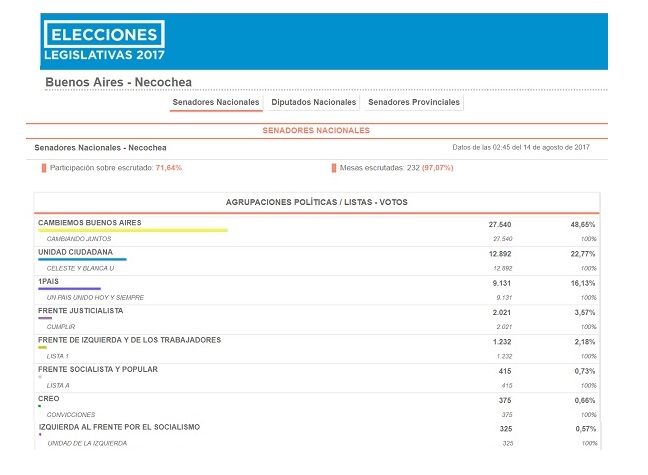648x475 pixels.
Task: Click the bold vote count 2.021
Action: point(502,313)
